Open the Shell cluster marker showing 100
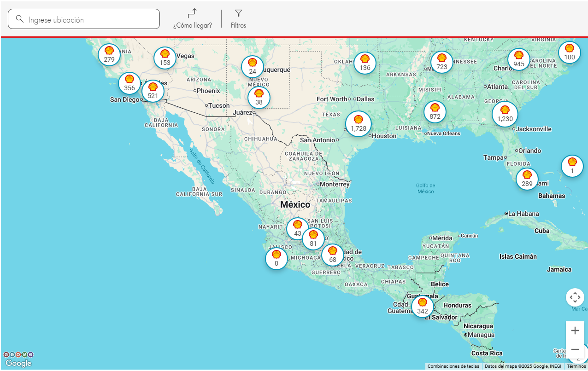Image resolution: width=588 pixels, height=371 pixels. point(570,52)
